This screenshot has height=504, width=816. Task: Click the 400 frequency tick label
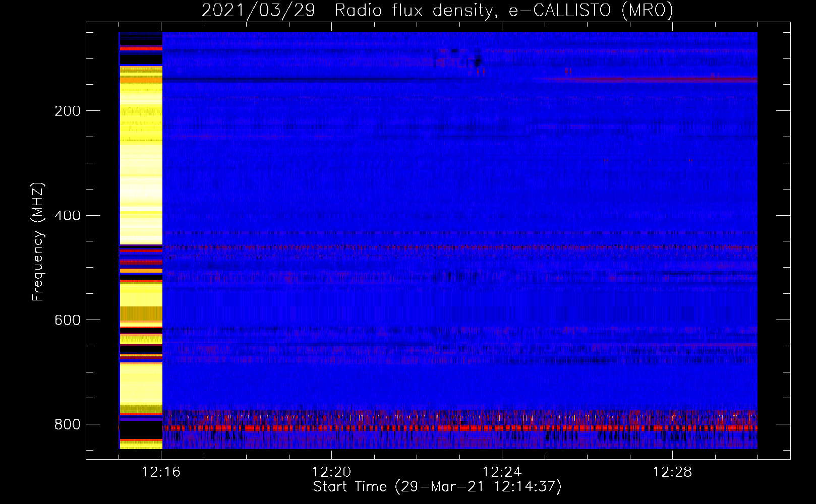[x=68, y=216]
